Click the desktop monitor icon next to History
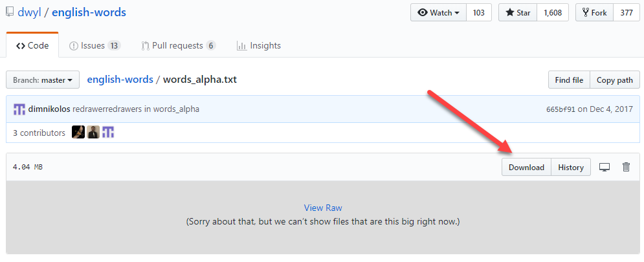The width and height of the screenshot is (644, 262). [605, 167]
